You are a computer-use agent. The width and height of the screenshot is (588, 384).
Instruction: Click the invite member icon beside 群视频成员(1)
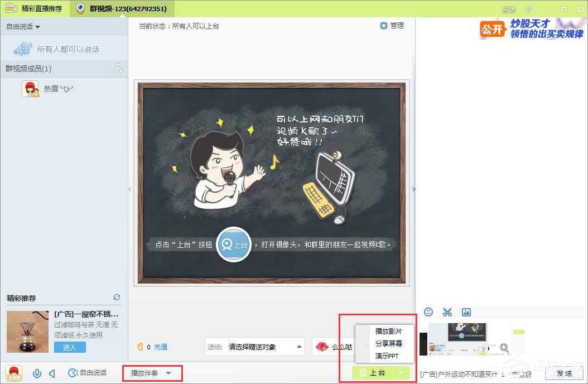point(117,68)
